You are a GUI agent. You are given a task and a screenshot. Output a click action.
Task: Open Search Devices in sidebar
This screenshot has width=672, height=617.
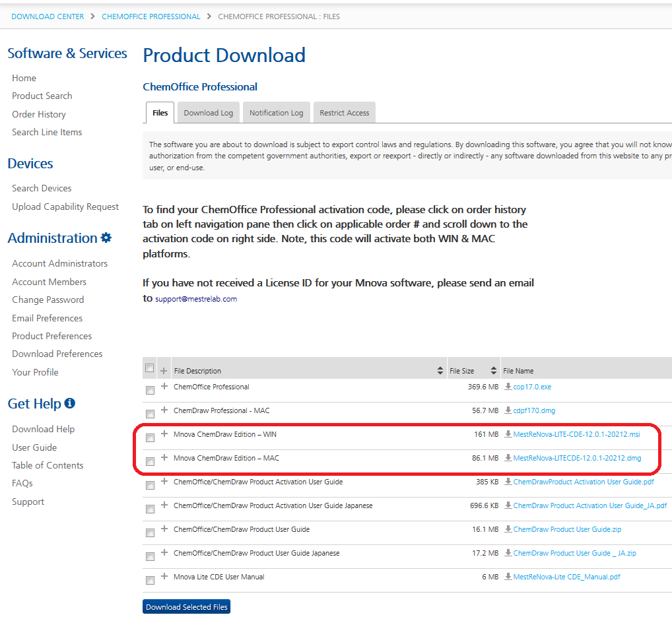[x=42, y=188]
